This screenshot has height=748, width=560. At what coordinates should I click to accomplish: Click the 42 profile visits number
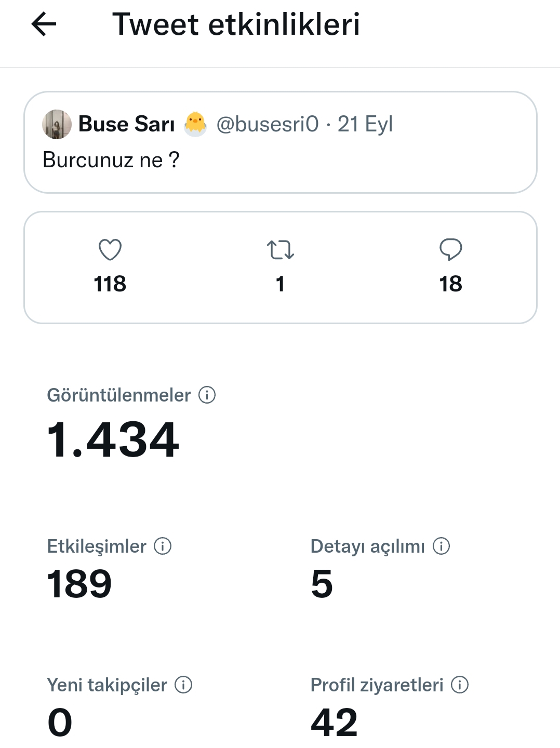(334, 722)
